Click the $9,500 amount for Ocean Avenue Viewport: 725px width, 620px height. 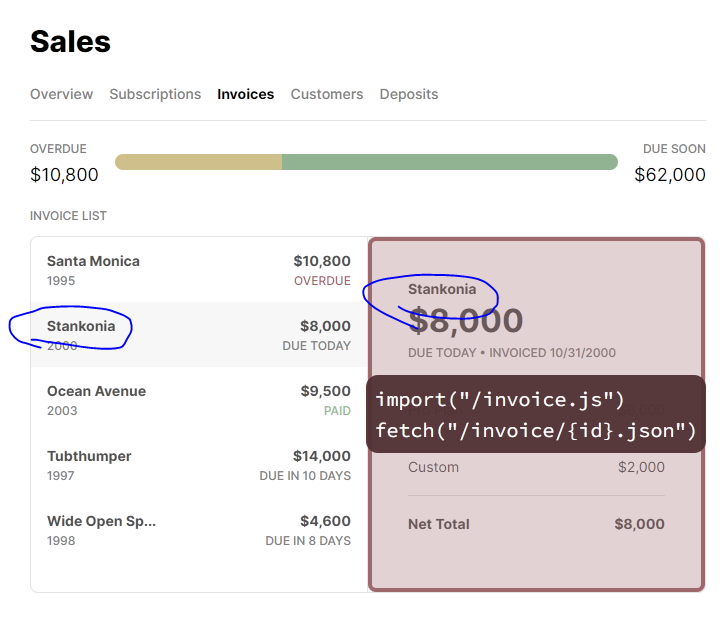pos(326,391)
